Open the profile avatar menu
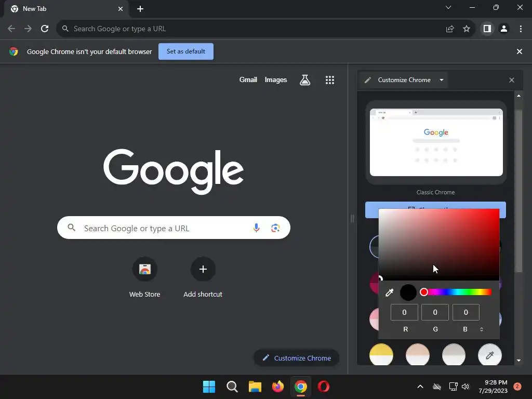 pos(504,29)
